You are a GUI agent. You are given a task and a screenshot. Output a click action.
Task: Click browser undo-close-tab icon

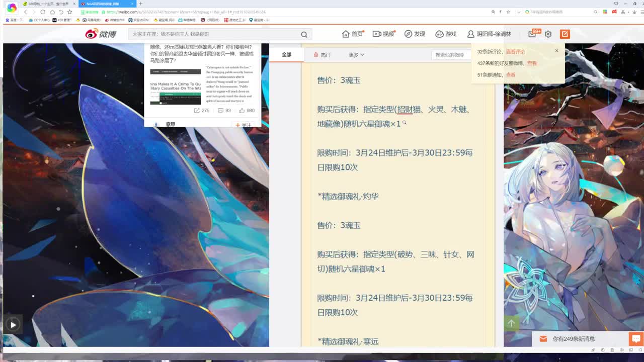point(61,12)
